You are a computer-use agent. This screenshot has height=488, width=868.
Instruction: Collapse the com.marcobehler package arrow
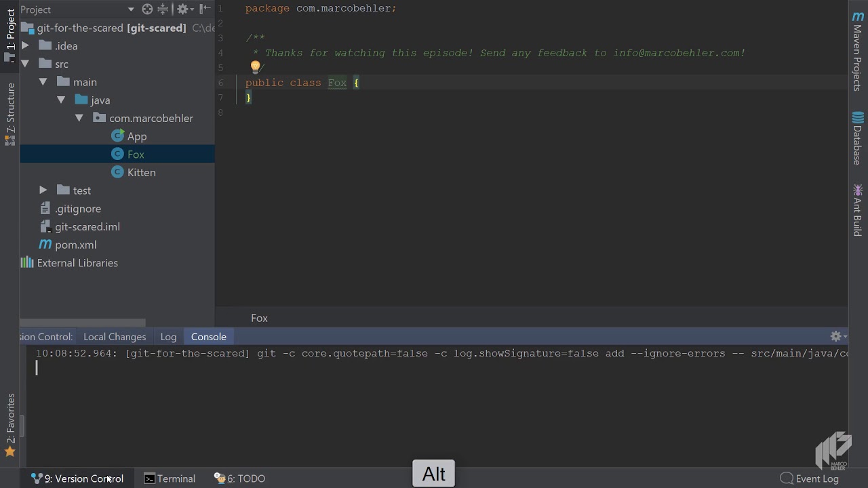pos(79,118)
